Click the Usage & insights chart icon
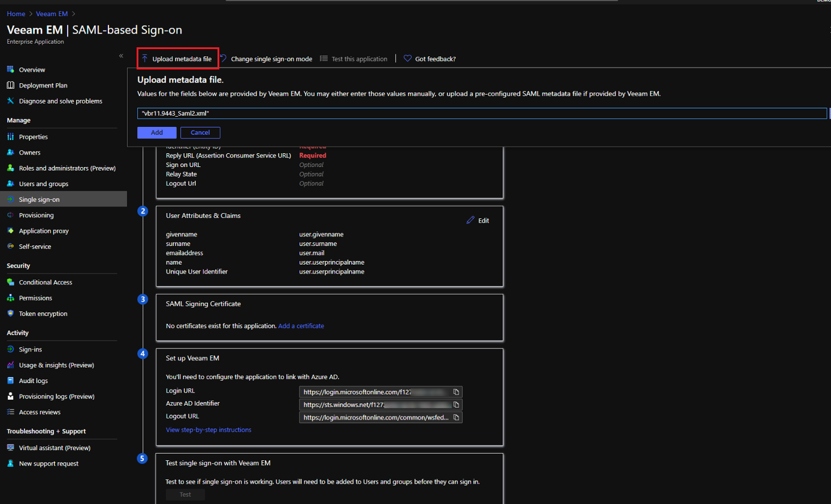 pyautogui.click(x=10, y=365)
